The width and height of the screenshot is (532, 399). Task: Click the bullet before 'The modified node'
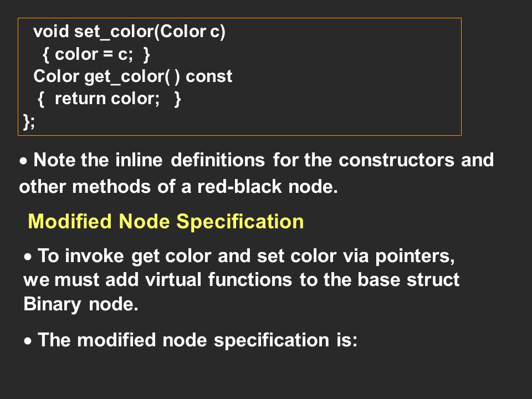point(28,341)
